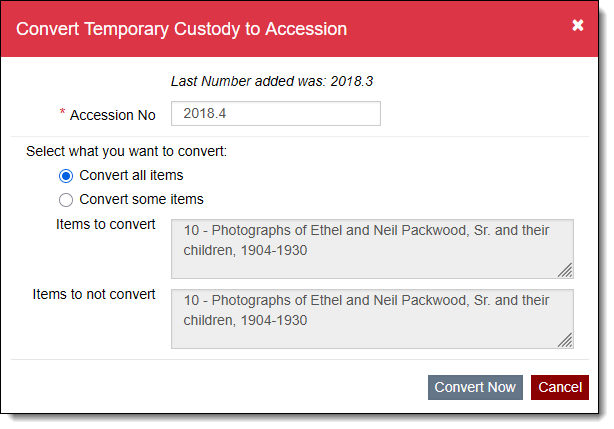Cancel the conversion dialog
The width and height of the screenshot is (614, 429).
coord(559,387)
